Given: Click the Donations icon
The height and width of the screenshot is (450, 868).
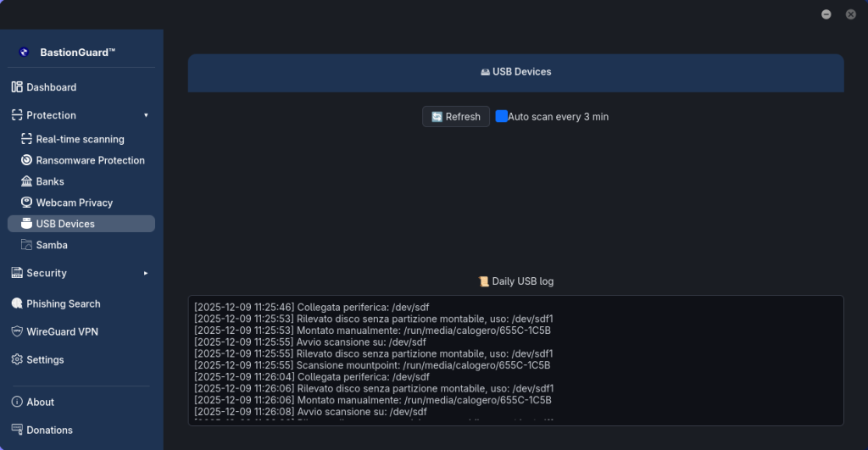Looking at the screenshot, I should [17, 430].
